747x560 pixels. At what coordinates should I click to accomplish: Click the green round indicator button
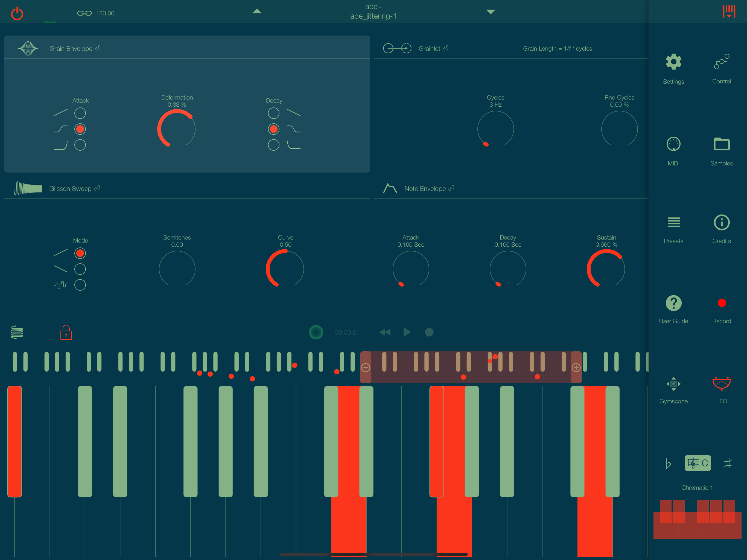316,332
